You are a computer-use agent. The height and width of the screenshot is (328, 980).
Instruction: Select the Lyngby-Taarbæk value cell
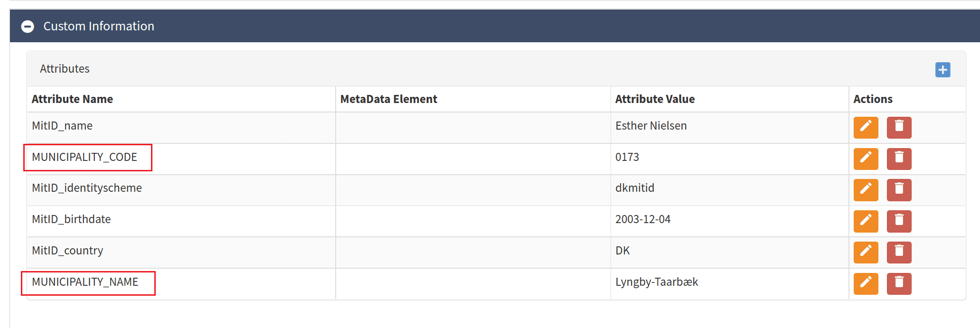pos(656,282)
